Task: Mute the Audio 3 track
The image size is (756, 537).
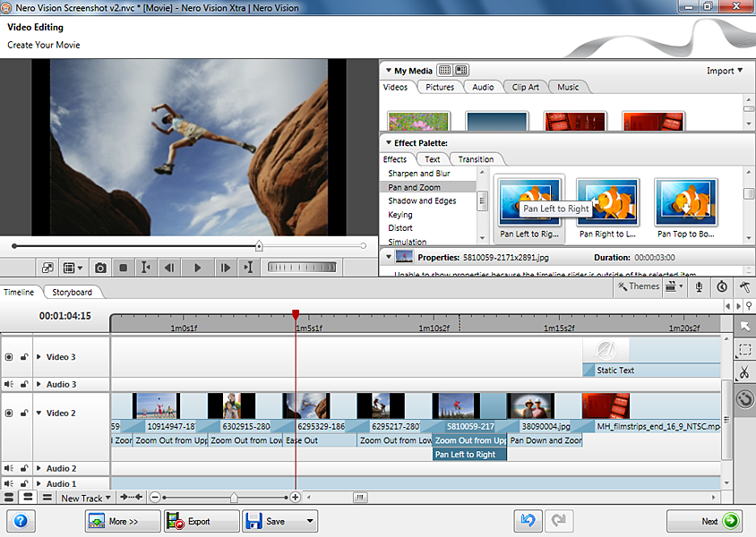Action: (x=9, y=384)
